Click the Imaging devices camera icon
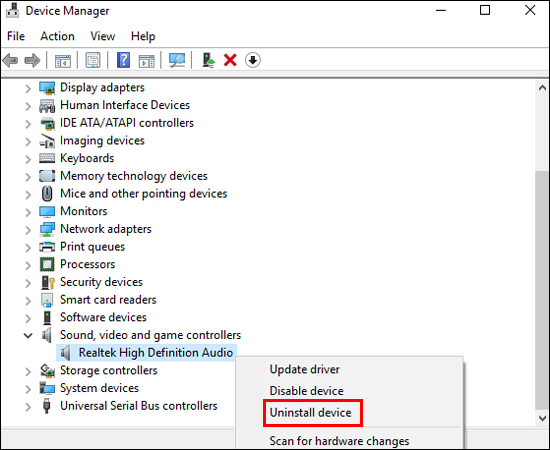 tap(47, 141)
